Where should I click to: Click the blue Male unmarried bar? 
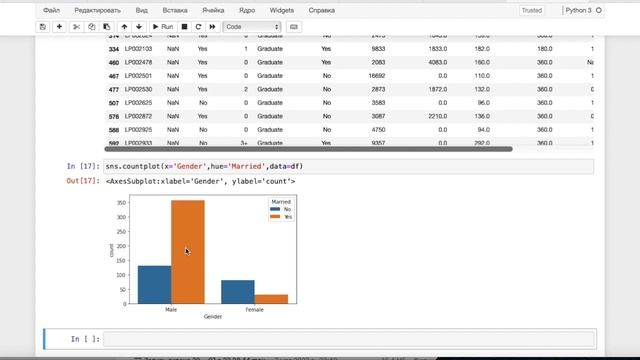pos(155,285)
